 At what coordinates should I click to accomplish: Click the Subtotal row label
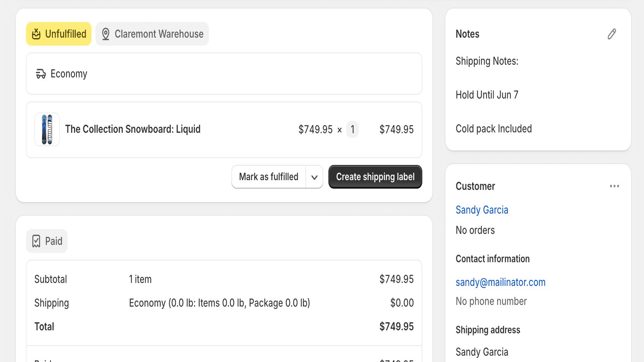tap(51, 279)
